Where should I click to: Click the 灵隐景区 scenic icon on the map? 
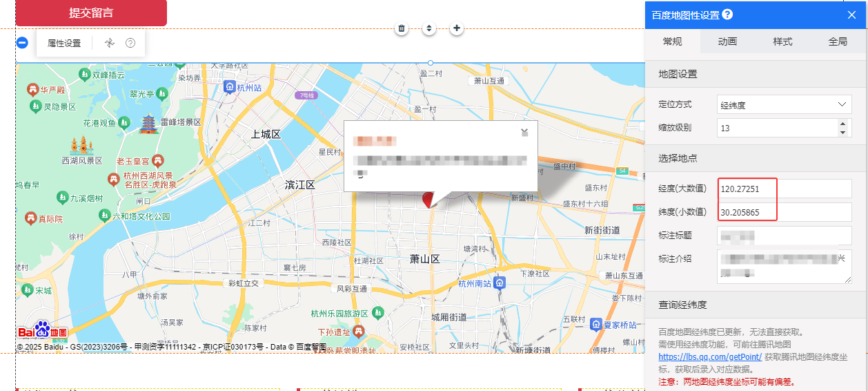tap(36, 106)
